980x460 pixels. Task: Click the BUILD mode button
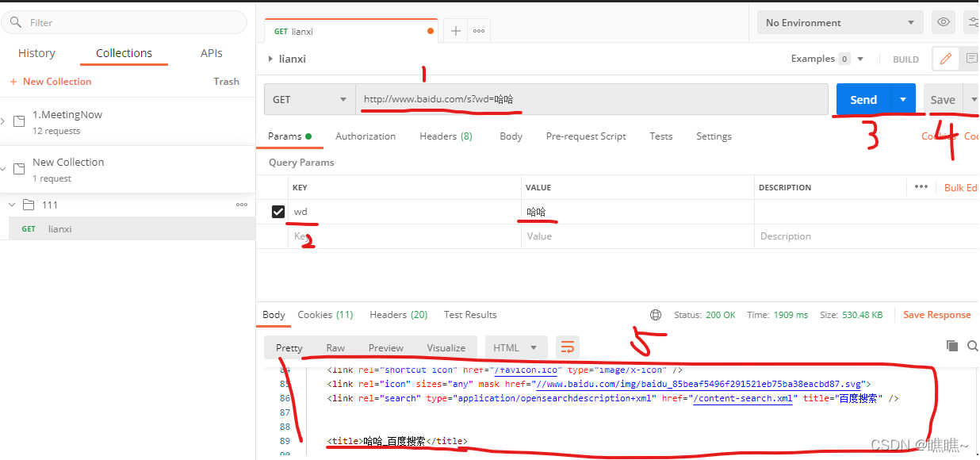[x=905, y=59]
